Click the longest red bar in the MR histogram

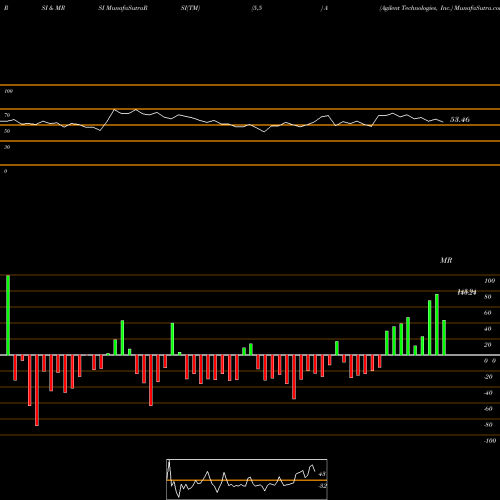(37, 390)
